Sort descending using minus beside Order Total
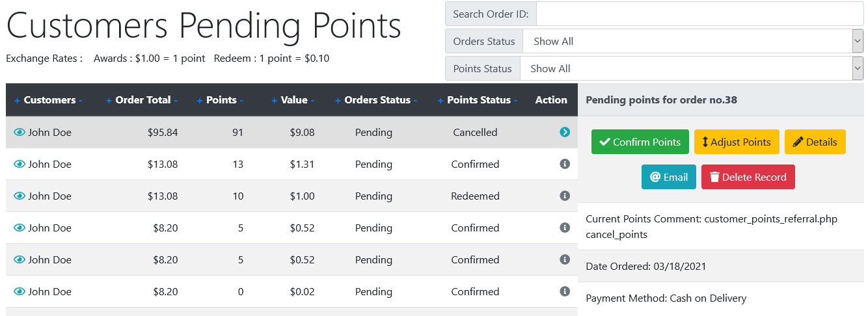The width and height of the screenshot is (868, 316). click(x=176, y=100)
